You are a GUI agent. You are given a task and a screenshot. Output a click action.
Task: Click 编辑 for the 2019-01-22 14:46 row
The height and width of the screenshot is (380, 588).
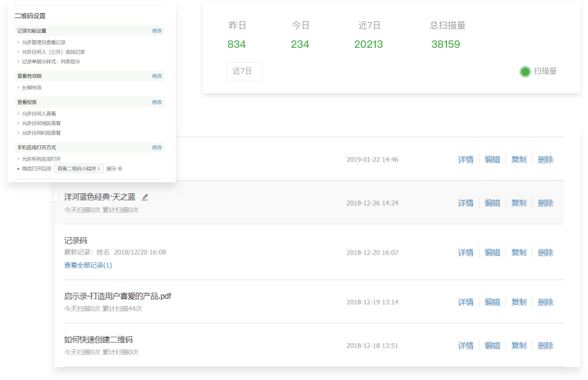click(492, 160)
